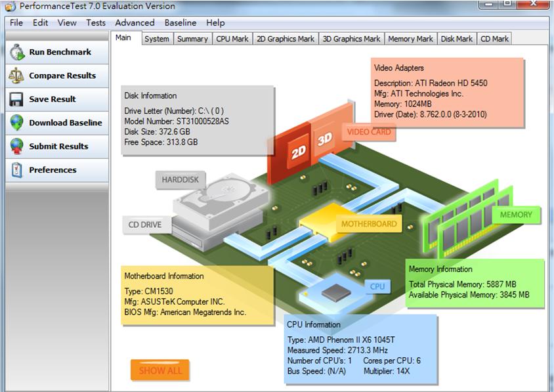554x392 pixels.
Task: Open the Advanced menu
Action: point(135,22)
